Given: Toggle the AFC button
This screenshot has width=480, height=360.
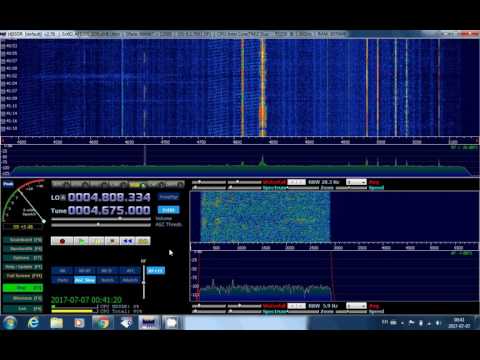Looking at the screenshot, I should pos(130,271).
